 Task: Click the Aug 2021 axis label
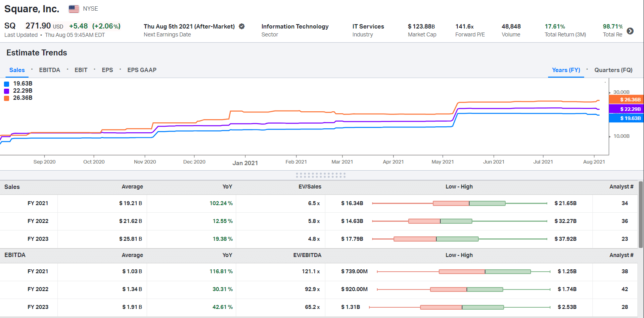click(x=594, y=162)
